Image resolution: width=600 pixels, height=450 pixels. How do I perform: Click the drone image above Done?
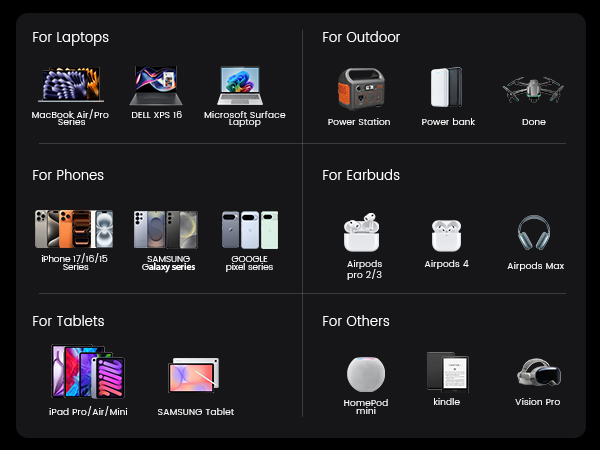click(x=533, y=90)
